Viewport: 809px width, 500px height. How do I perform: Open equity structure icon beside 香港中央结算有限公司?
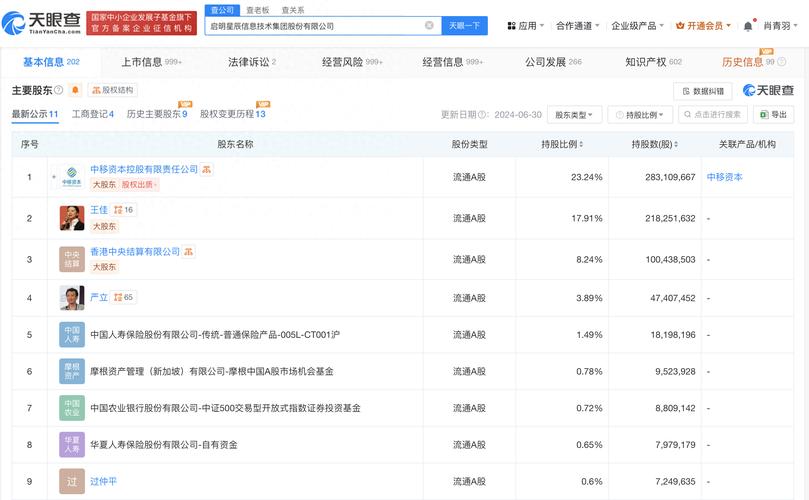[188, 252]
